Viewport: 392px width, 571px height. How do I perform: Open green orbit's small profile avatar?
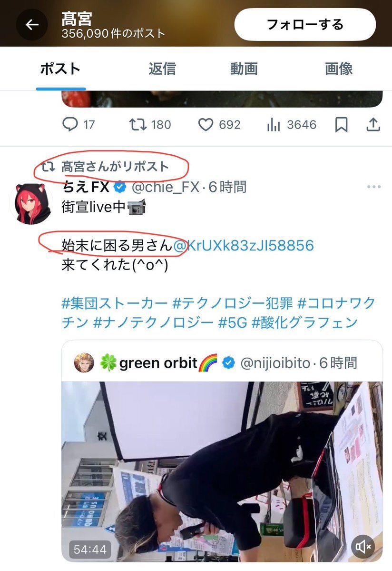[84, 363]
